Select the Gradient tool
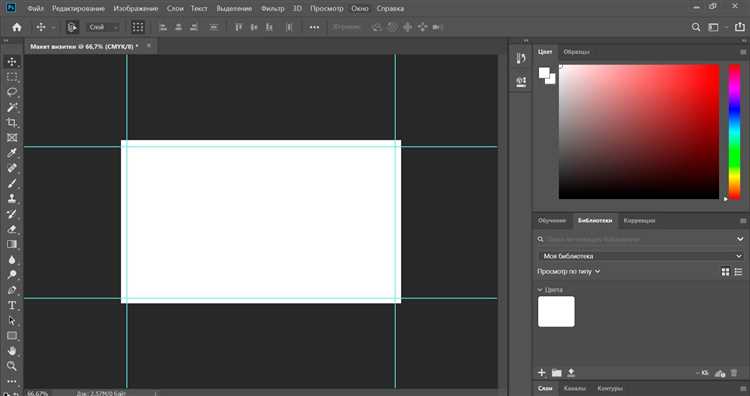The image size is (750, 396). [12, 244]
